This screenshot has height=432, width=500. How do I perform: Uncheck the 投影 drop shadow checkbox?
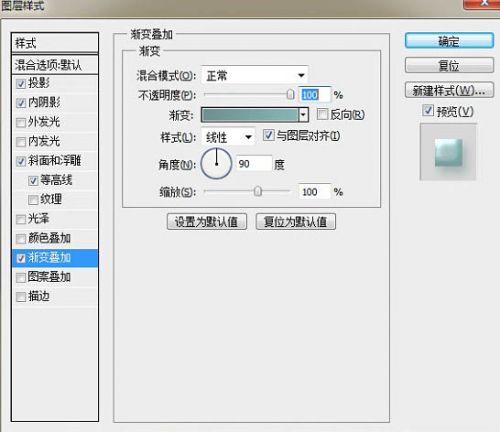point(21,83)
